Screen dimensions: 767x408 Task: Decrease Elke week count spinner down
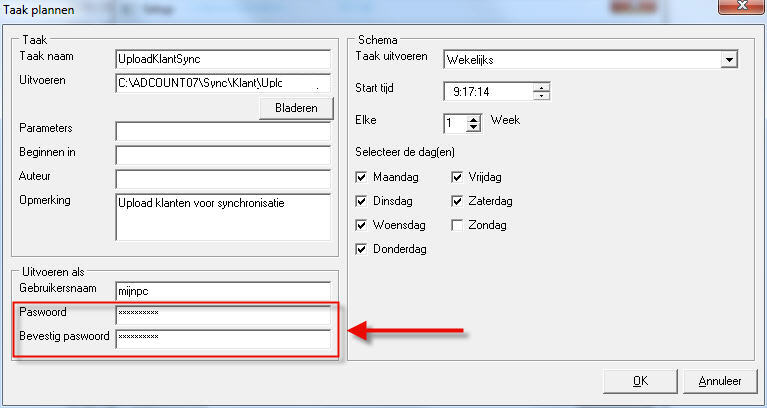[473, 128]
